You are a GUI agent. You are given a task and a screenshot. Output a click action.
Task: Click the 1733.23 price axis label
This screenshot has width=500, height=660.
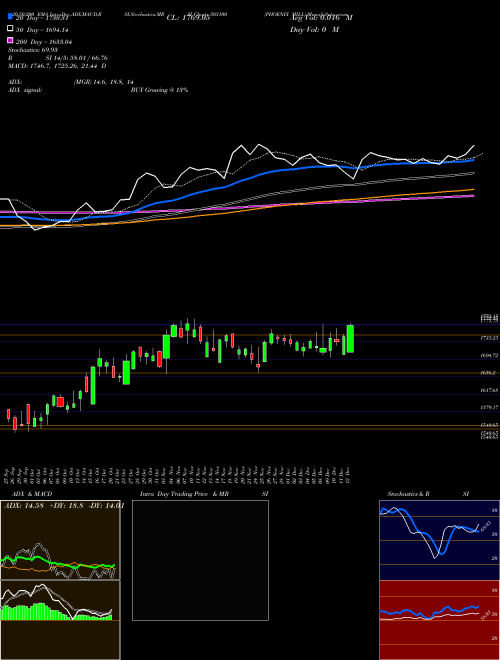(490, 338)
